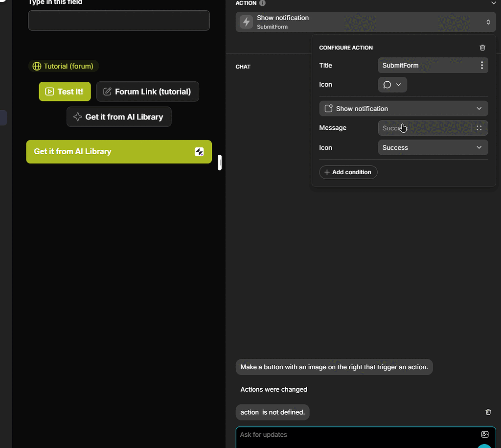The width and height of the screenshot is (501, 448).
Task: Click the sparkle icon on green AI Library banner
Action: [x=199, y=152]
